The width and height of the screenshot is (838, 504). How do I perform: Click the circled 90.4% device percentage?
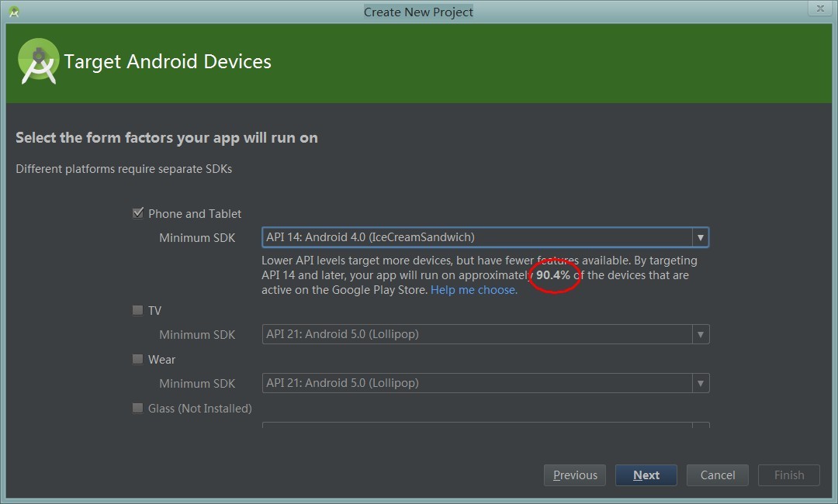pos(552,275)
